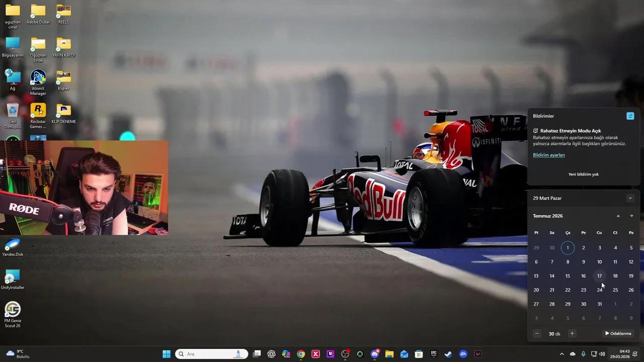The image size is (644, 362).
Task: Open the weather widget showing 9°C Bulutlu
Action: coord(18,354)
